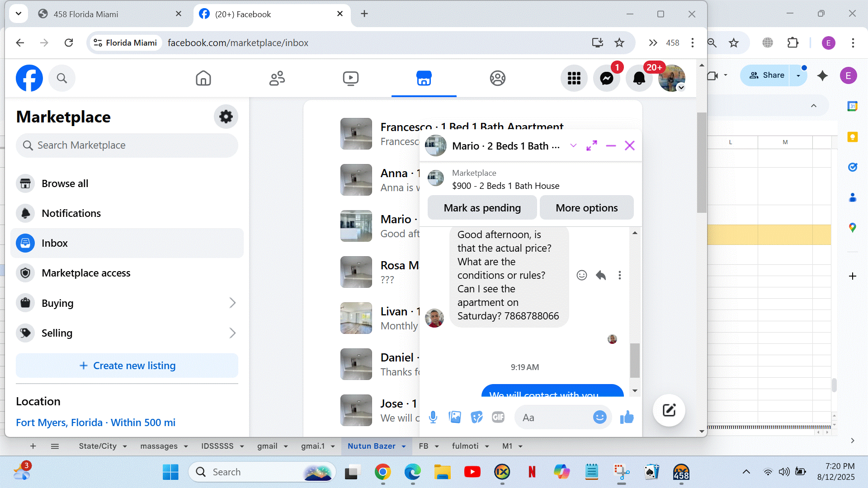Open the Nutun Bazer sheet tab menu
This screenshot has height=488, width=868.
(x=404, y=446)
